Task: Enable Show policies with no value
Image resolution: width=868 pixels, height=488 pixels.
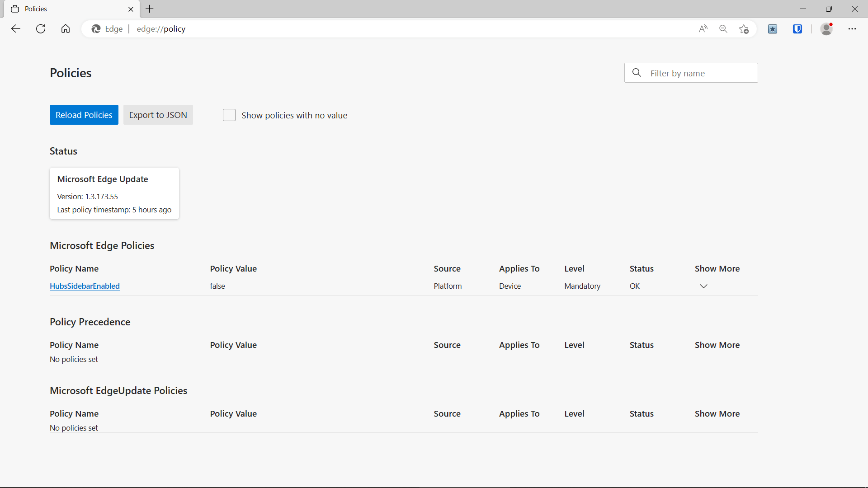Action: [229, 115]
